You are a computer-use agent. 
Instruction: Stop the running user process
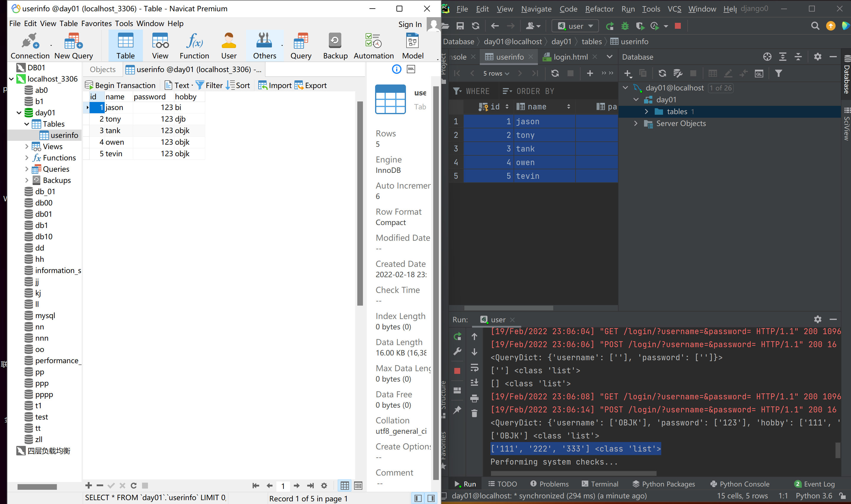(x=678, y=26)
